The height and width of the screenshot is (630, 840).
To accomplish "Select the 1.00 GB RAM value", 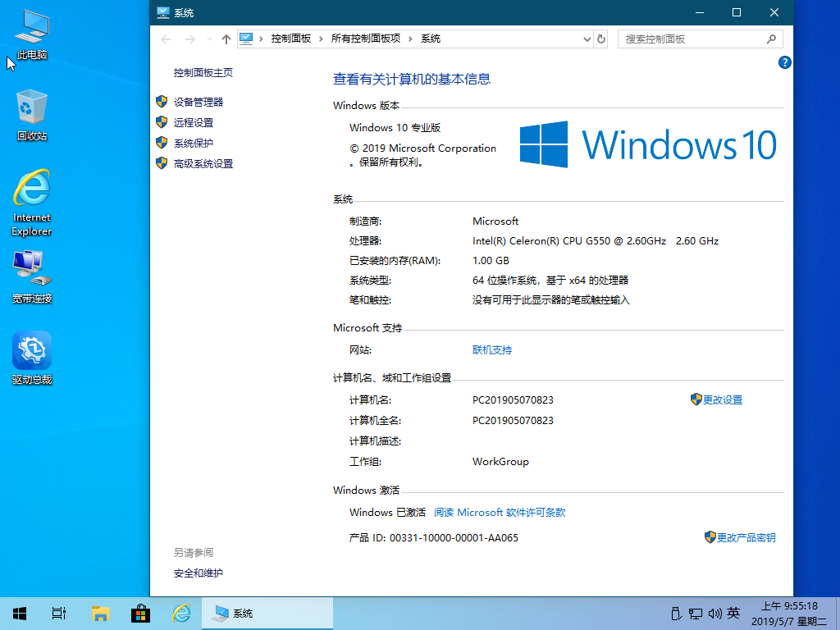I will pyautogui.click(x=491, y=261).
